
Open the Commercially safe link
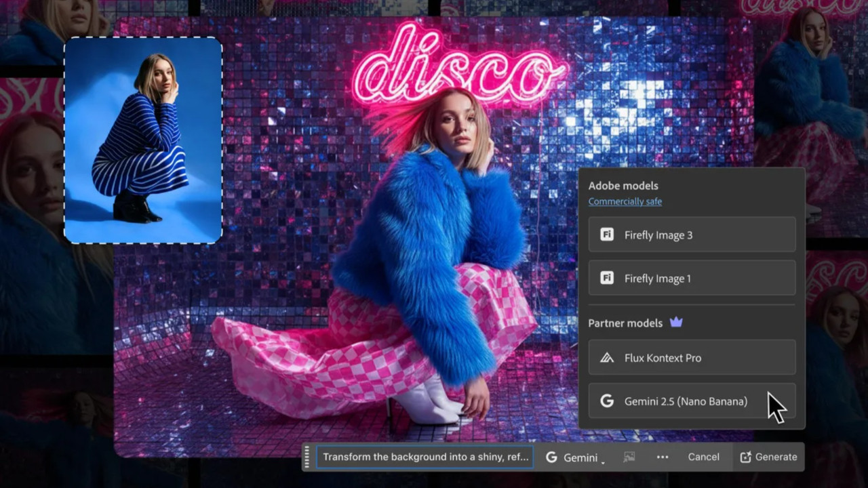625,201
